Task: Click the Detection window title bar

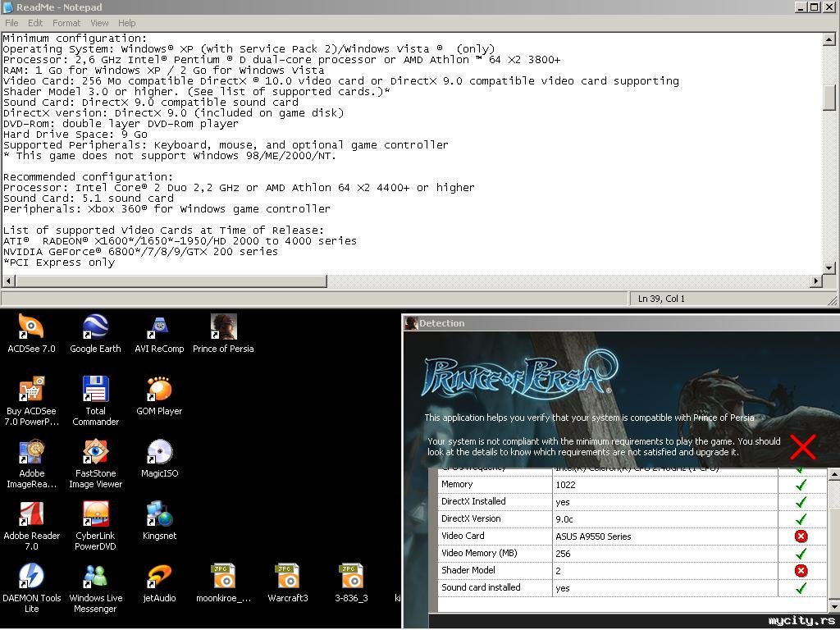Action: pyautogui.click(x=621, y=323)
